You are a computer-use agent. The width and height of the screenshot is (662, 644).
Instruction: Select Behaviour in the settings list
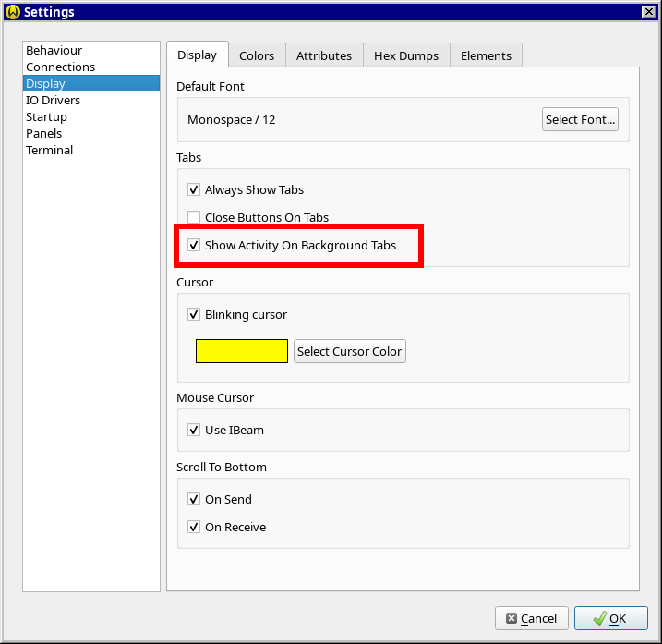pyautogui.click(x=91, y=50)
